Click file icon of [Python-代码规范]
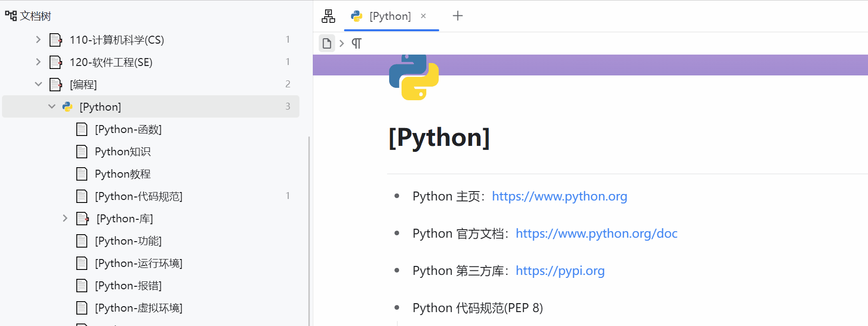This screenshot has height=326, width=868. pos(82,196)
